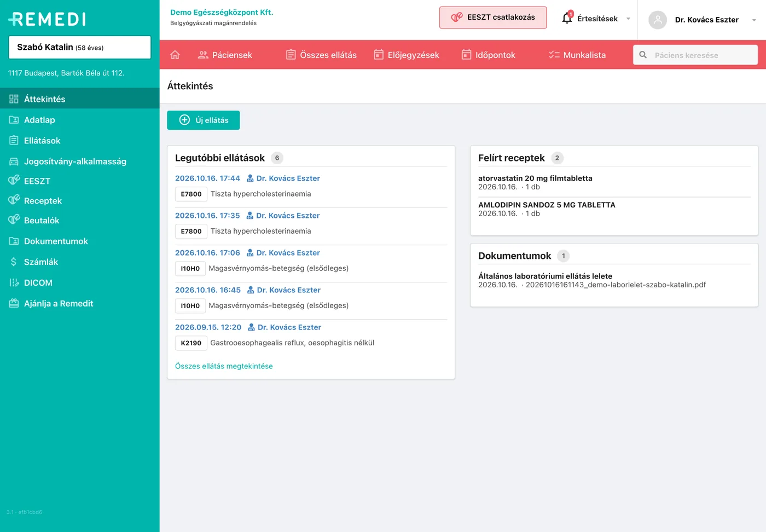Open the Összes ellátás megtekintése link
The image size is (766, 532).
coord(224,366)
